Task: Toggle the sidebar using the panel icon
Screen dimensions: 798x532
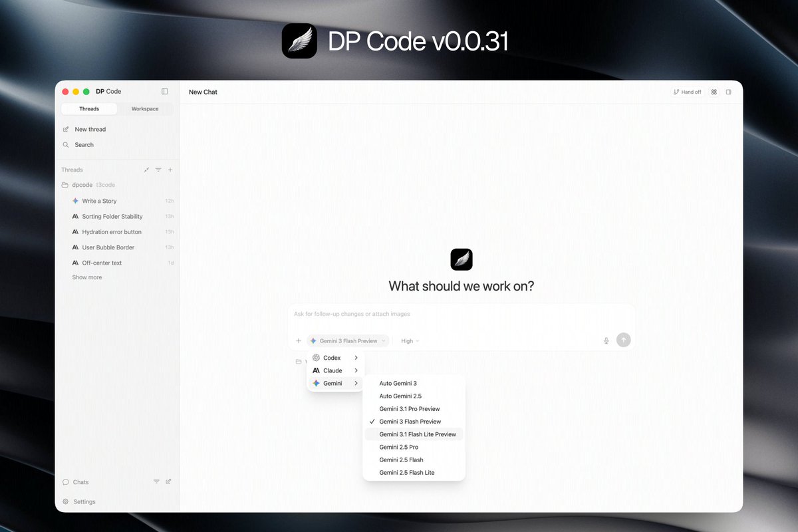Action: 165,91
